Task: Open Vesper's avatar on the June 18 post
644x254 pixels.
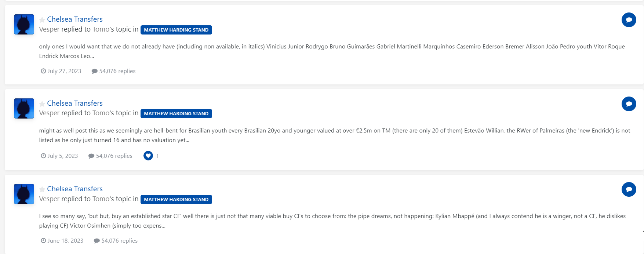Action: tap(24, 194)
